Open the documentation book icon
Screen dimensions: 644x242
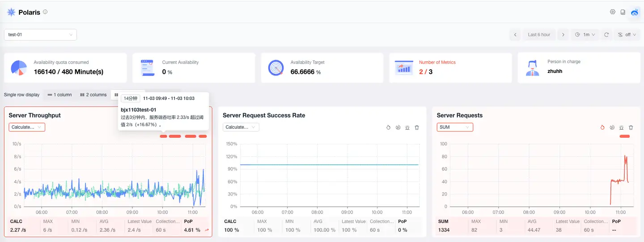[623, 12]
